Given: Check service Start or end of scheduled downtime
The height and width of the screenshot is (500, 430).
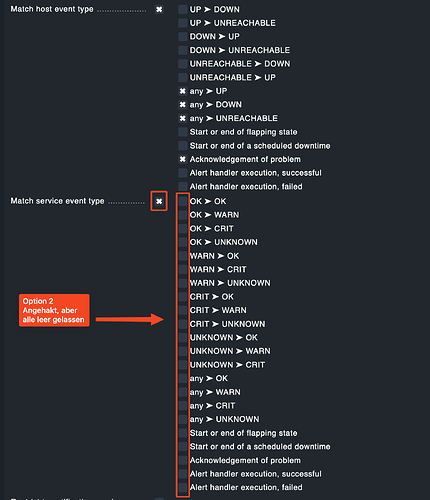Looking at the screenshot, I should [x=183, y=447].
